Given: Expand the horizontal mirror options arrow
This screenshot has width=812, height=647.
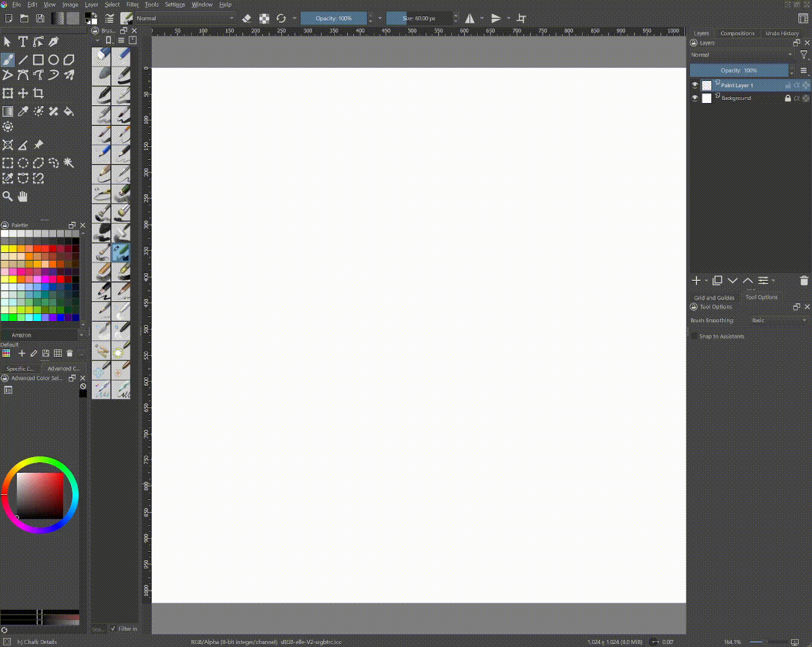Looking at the screenshot, I should coord(482,19).
